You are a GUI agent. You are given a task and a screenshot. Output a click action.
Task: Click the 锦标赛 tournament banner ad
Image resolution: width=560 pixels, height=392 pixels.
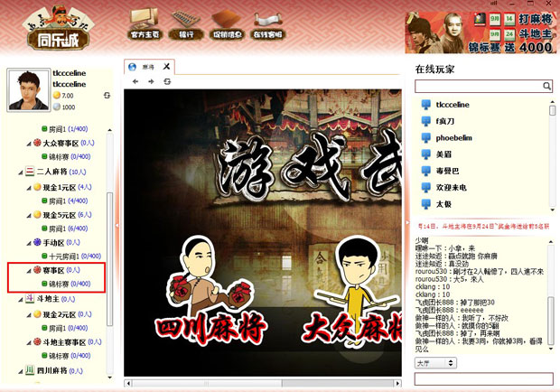[481, 33]
